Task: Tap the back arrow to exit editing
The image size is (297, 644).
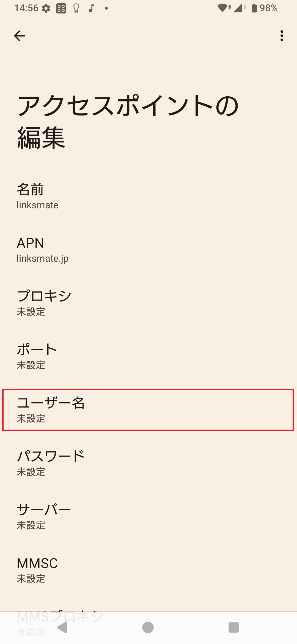Action: coord(19,36)
